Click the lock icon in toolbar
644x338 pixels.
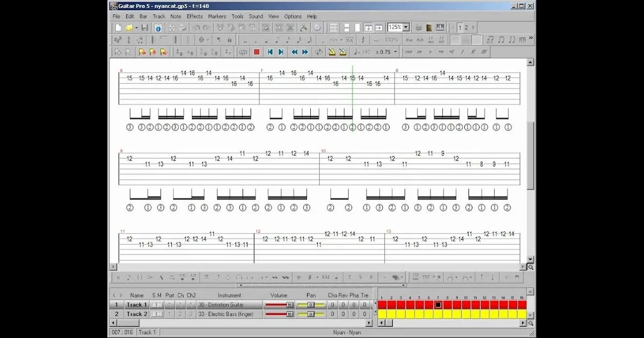pyautogui.click(x=230, y=40)
